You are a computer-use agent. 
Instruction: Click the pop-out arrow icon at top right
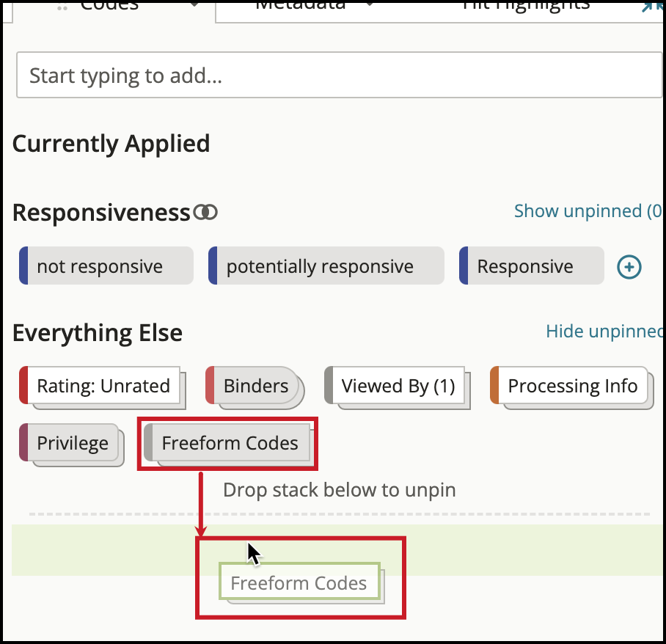(x=652, y=6)
